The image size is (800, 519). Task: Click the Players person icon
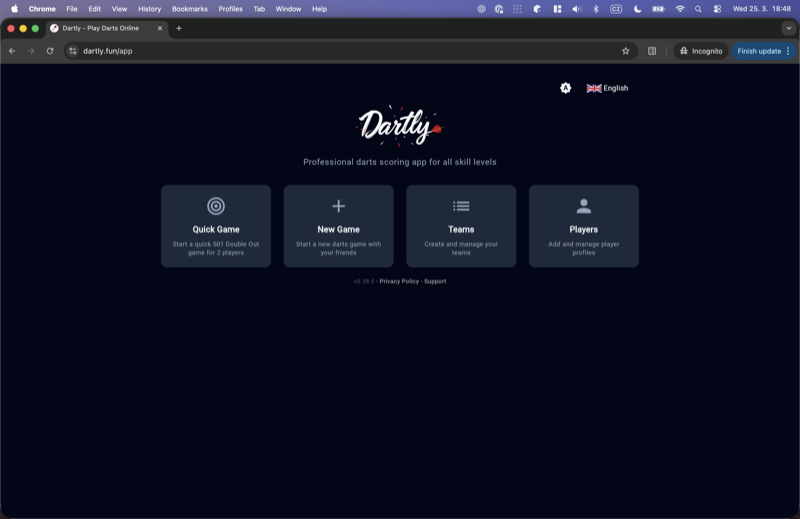(584, 206)
